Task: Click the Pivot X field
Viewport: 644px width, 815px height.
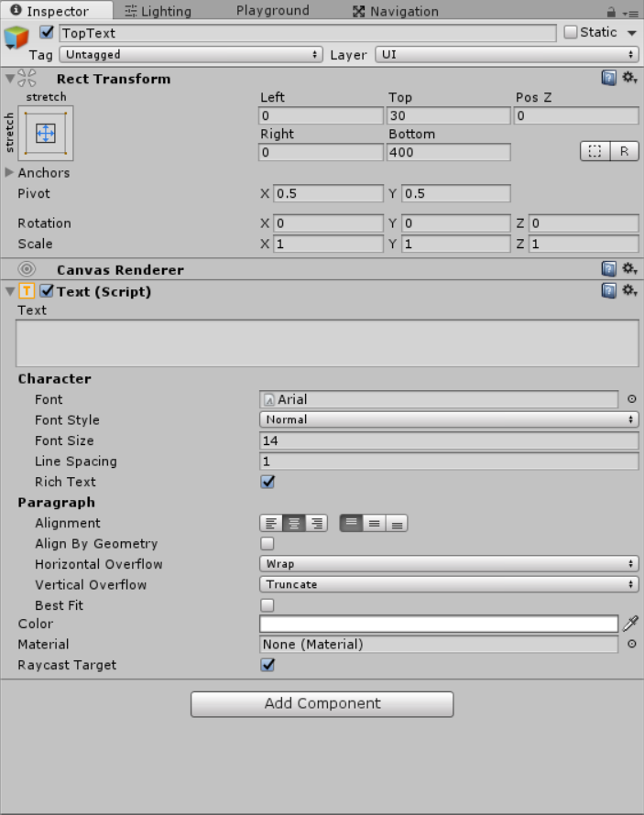Action: [329, 193]
